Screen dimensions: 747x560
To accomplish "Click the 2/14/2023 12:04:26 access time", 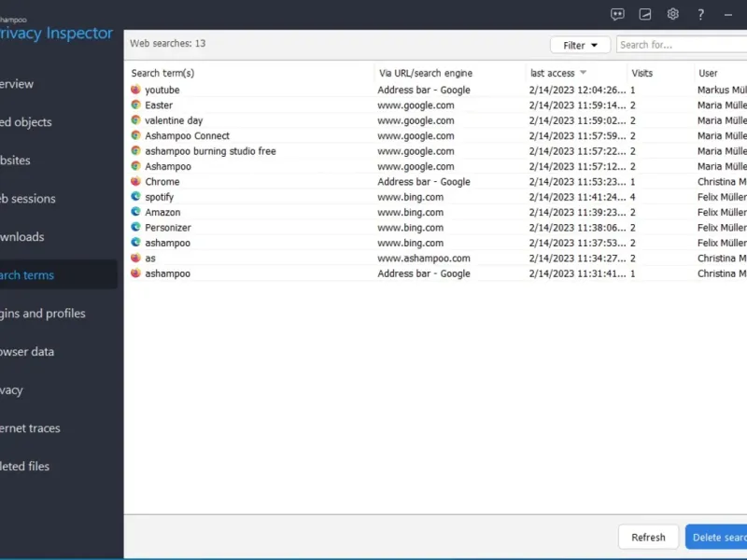I will click(577, 90).
